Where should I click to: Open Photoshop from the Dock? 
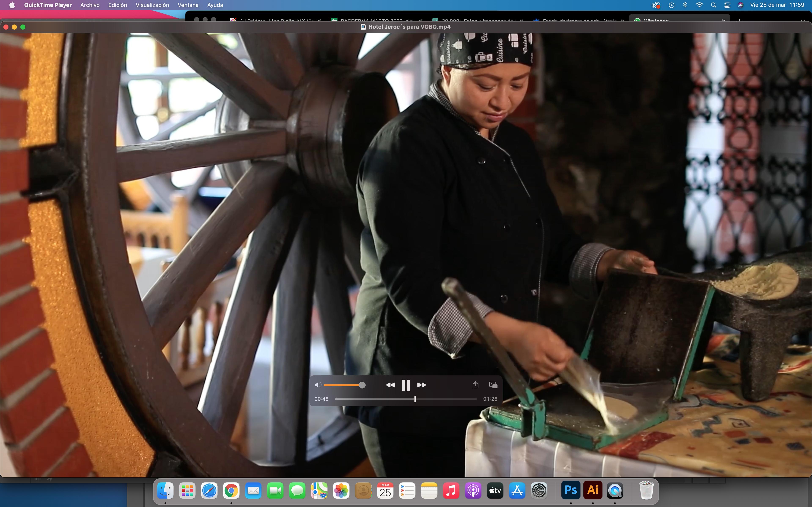[x=571, y=490]
